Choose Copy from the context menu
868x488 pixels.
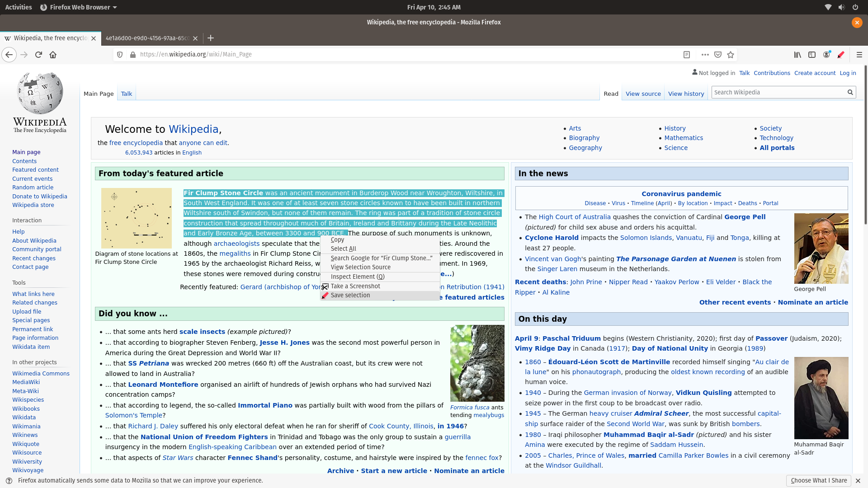point(380,239)
